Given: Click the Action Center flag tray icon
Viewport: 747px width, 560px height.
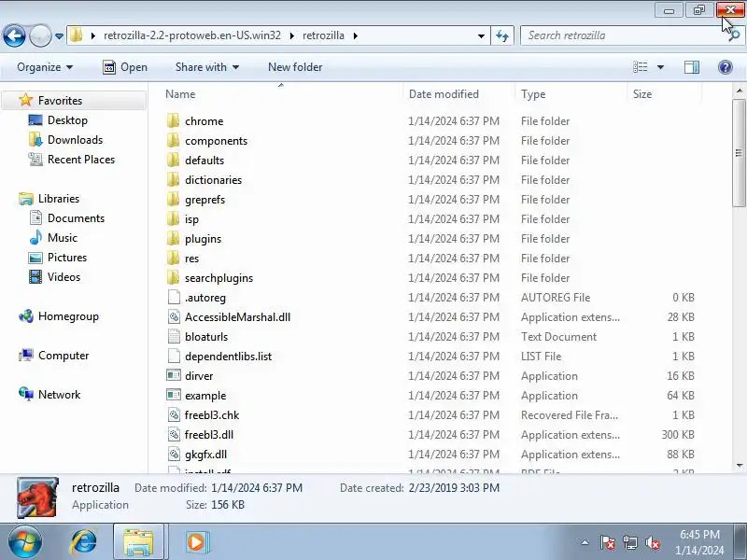Looking at the screenshot, I should (x=608, y=542).
